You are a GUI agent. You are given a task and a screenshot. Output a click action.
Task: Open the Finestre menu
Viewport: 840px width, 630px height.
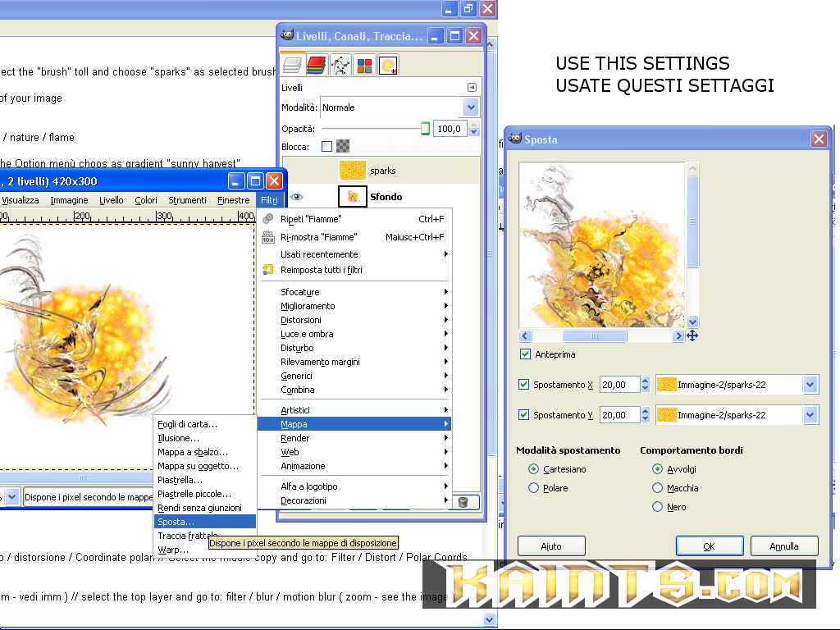tap(233, 200)
